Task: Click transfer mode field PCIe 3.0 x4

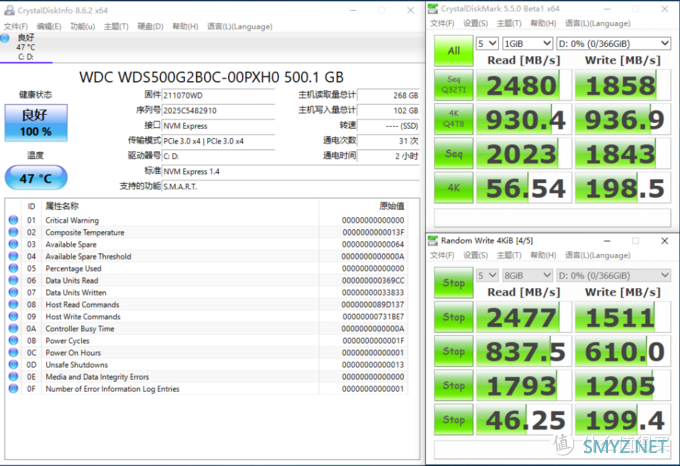Action: (219, 141)
